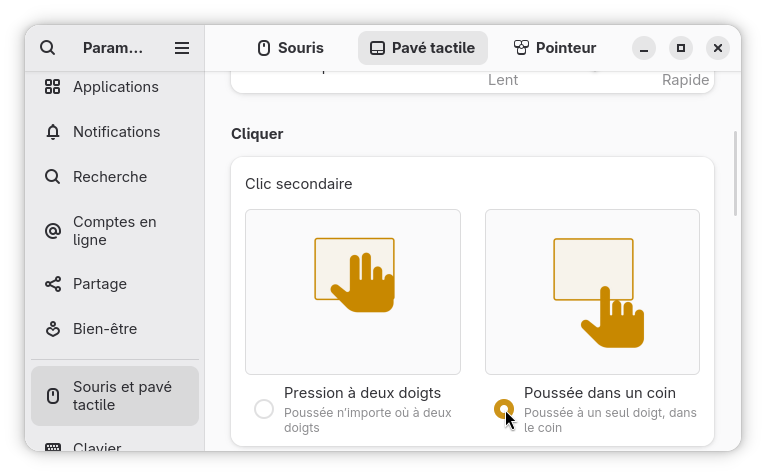Open Souris et pavé tactile sidebar item
The image size is (766, 476).
tap(115, 396)
